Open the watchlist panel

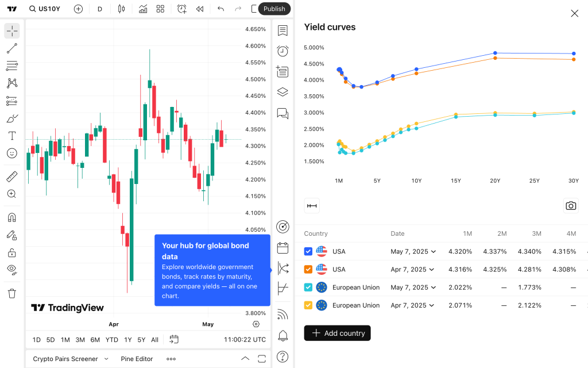pos(283,31)
